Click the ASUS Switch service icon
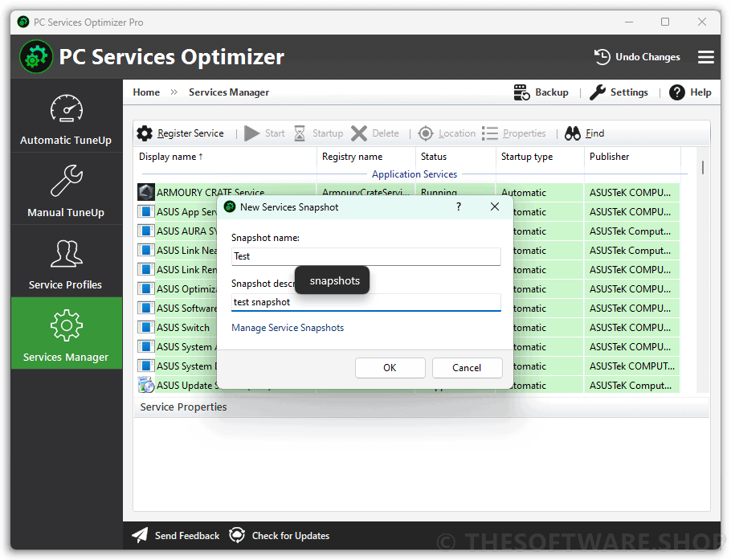731x560 pixels. pyautogui.click(x=146, y=327)
